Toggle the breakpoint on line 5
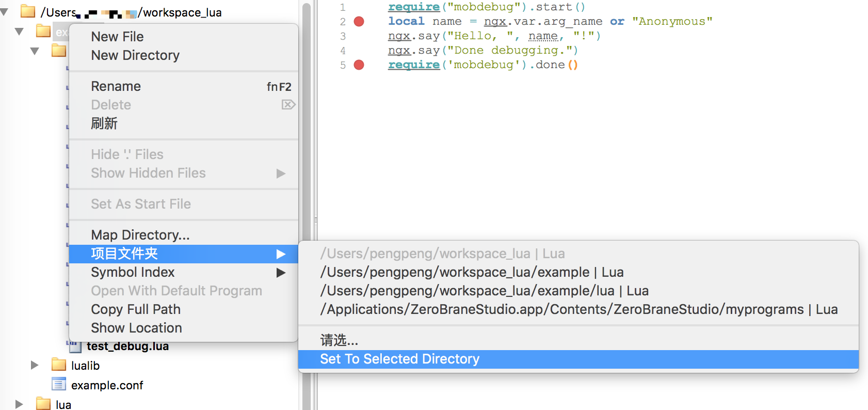Viewport: 868px width, 410px height. pos(359,65)
